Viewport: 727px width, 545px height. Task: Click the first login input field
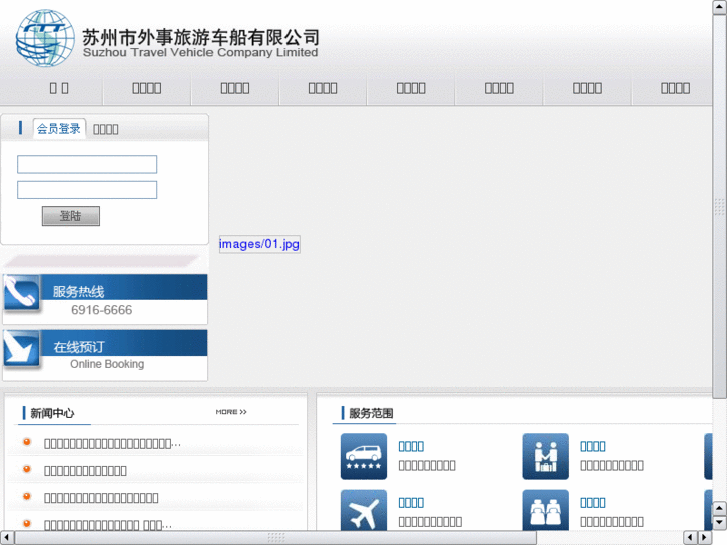87,164
